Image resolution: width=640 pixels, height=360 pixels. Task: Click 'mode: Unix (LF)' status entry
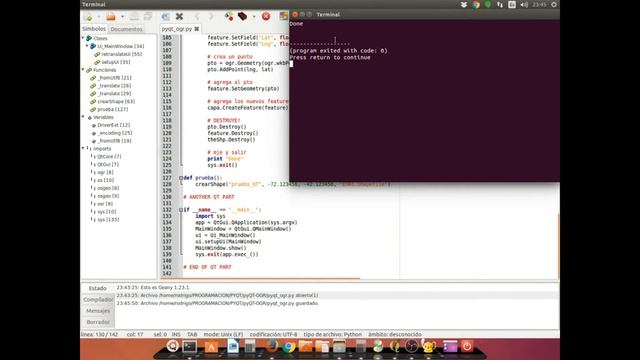(x=223, y=334)
